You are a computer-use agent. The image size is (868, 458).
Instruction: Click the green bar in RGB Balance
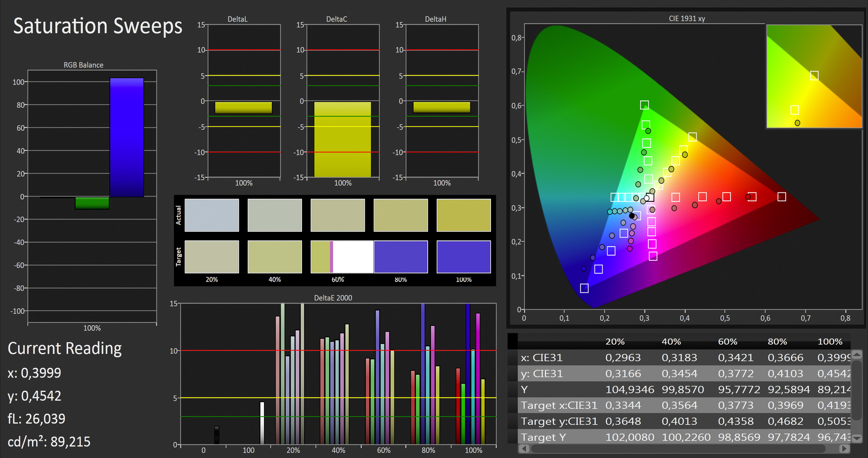point(92,203)
